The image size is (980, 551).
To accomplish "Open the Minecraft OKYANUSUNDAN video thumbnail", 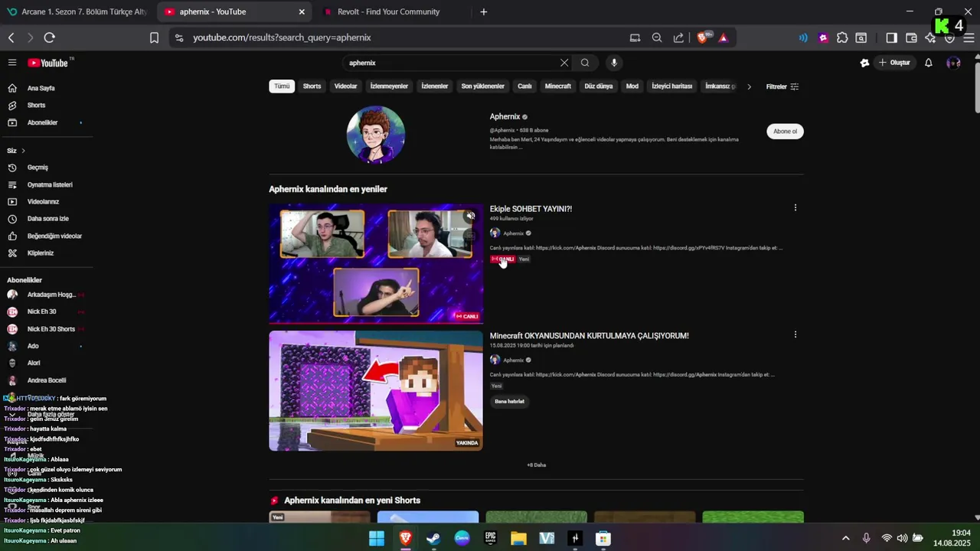I will point(376,390).
